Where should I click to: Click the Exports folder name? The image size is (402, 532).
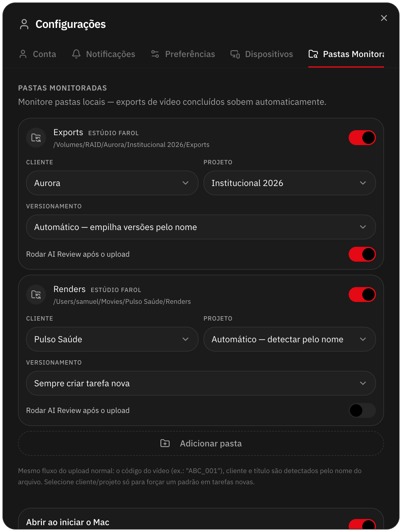point(68,132)
